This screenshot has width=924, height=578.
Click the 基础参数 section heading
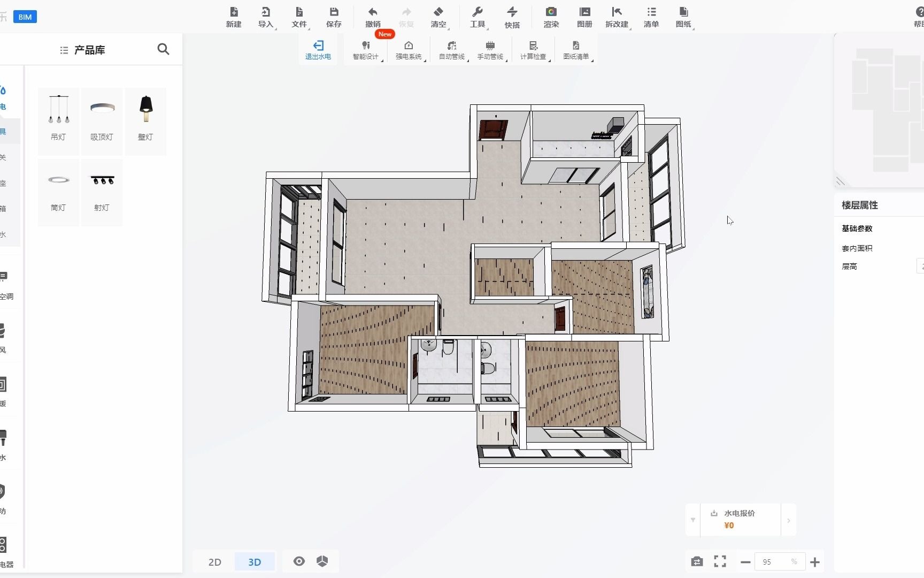[x=857, y=229]
